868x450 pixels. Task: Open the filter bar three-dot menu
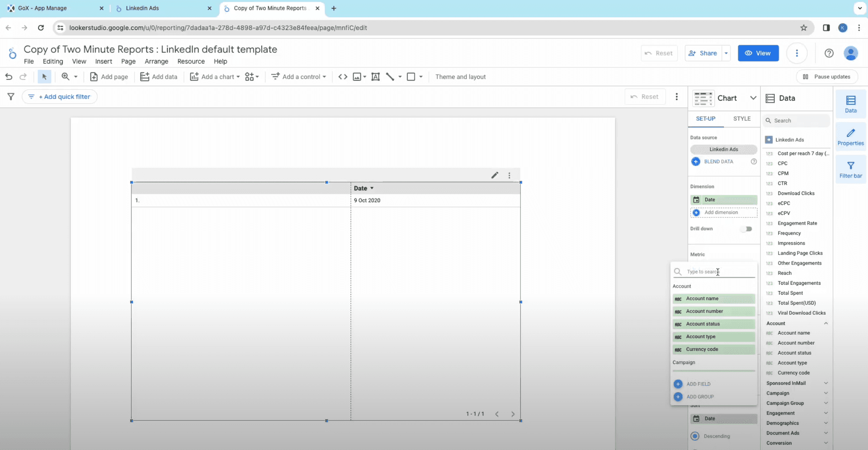point(677,97)
